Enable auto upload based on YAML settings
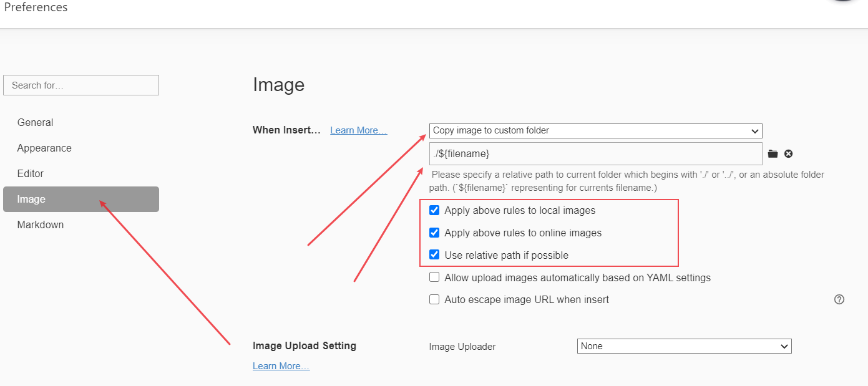 tap(434, 277)
